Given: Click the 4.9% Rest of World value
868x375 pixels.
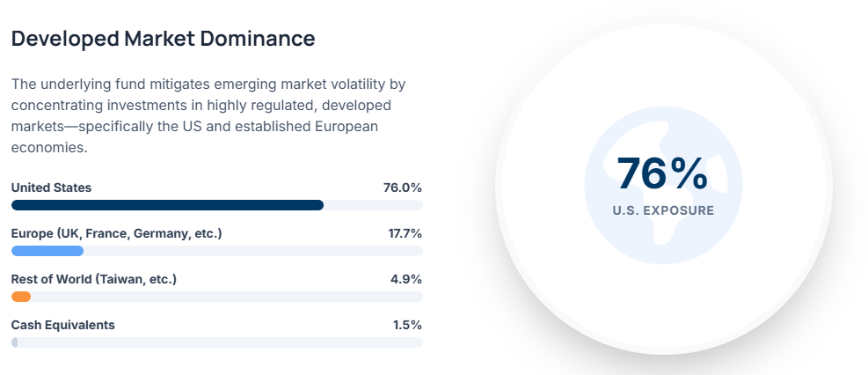Looking at the screenshot, I should point(405,279).
